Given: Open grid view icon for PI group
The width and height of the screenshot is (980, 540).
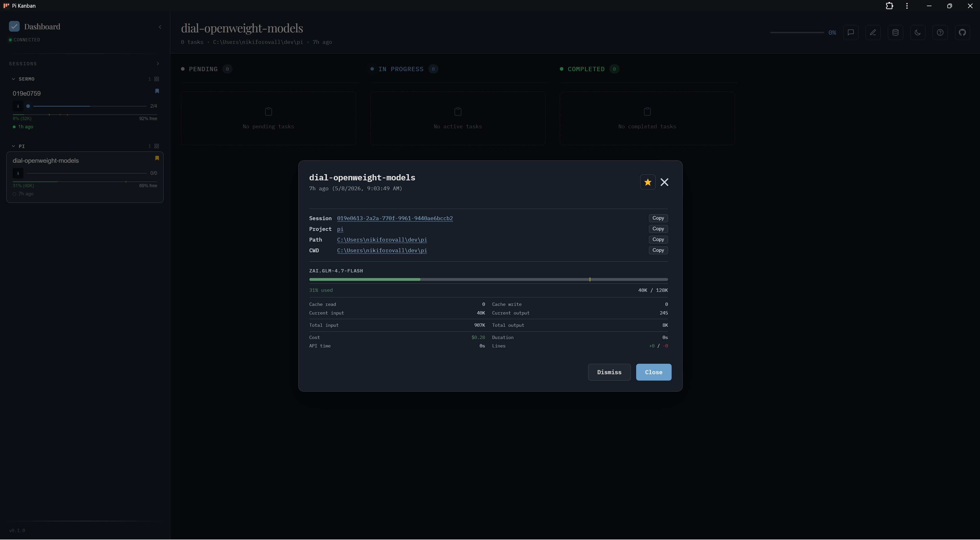Looking at the screenshot, I should click(x=156, y=146).
